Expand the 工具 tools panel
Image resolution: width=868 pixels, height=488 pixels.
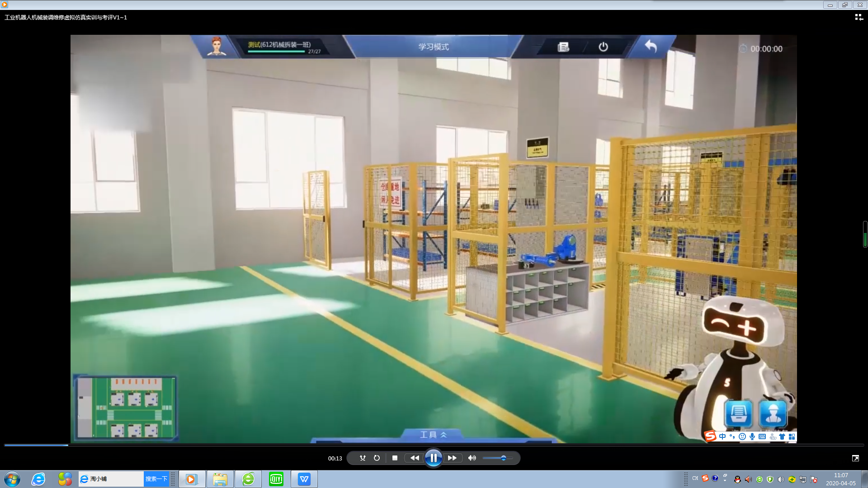pyautogui.click(x=433, y=435)
